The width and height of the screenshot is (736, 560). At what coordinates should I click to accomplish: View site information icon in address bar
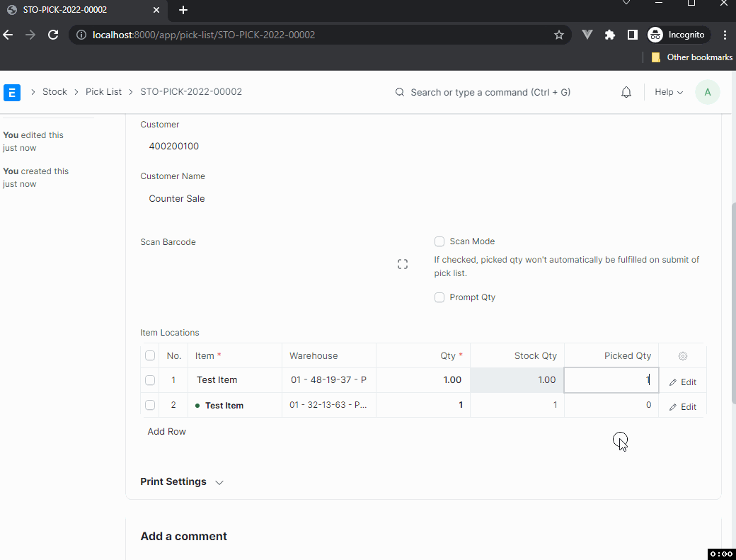[x=81, y=35]
